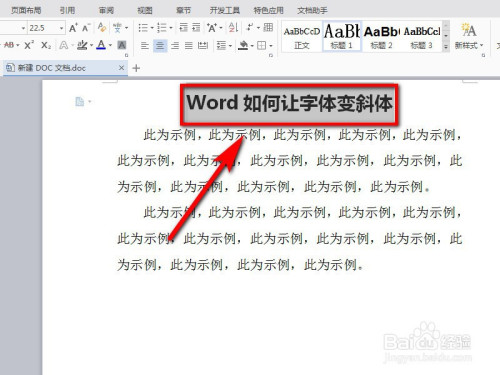The image size is (500, 375).
Task: Sort text with the A-Z icon
Action: pos(233,27)
